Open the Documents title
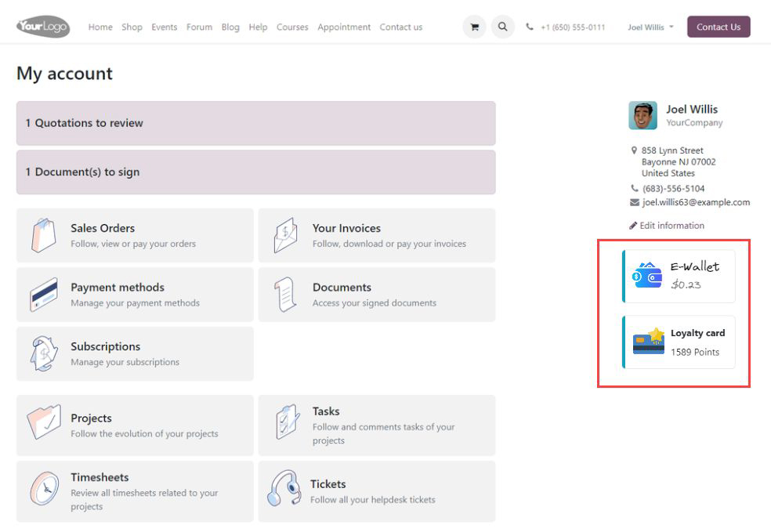Viewport: 771px width, 532px height. [x=342, y=287]
